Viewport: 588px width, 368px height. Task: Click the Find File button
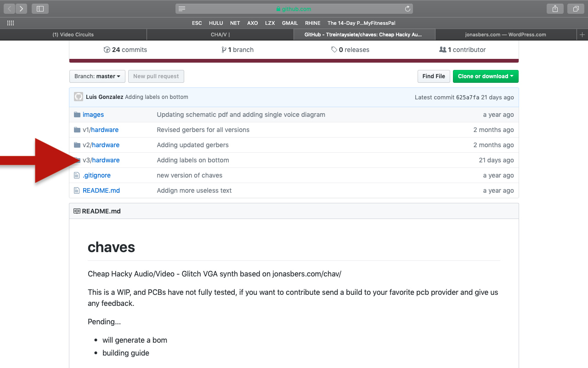[434, 76]
